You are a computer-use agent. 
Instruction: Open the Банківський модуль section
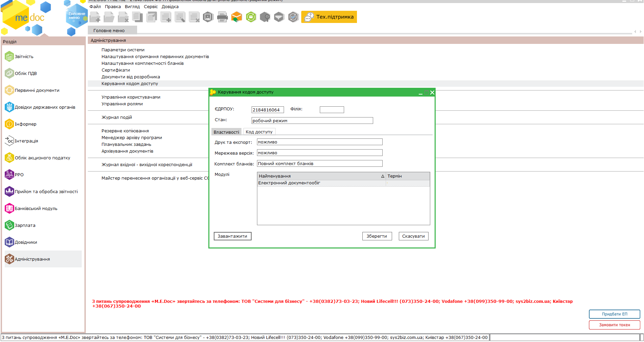pyautogui.click(x=36, y=209)
